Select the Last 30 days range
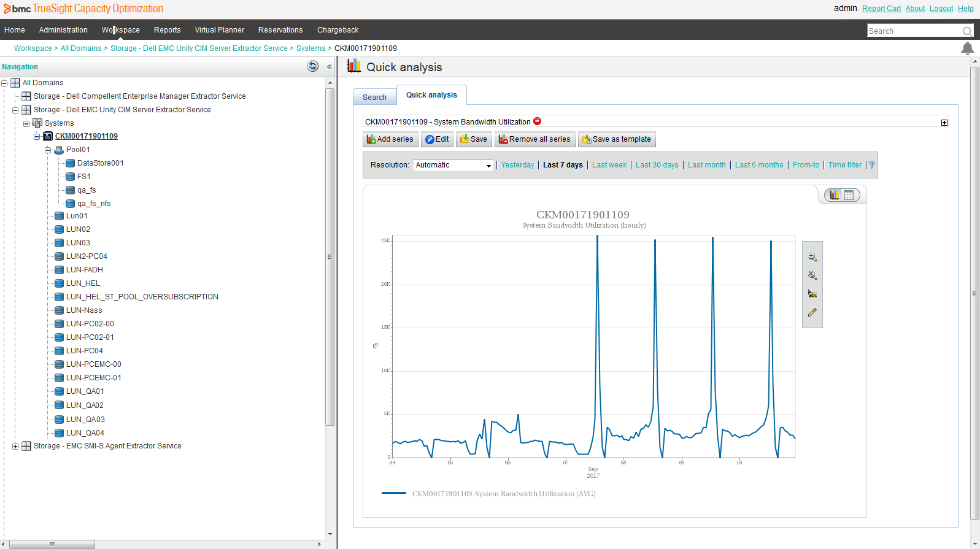The width and height of the screenshot is (980, 549). click(657, 165)
